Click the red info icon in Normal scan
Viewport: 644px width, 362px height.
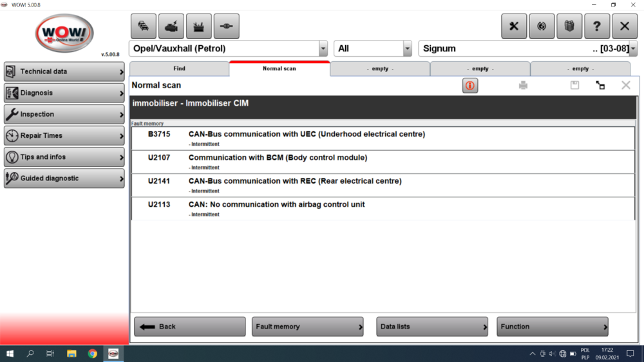(x=470, y=86)
